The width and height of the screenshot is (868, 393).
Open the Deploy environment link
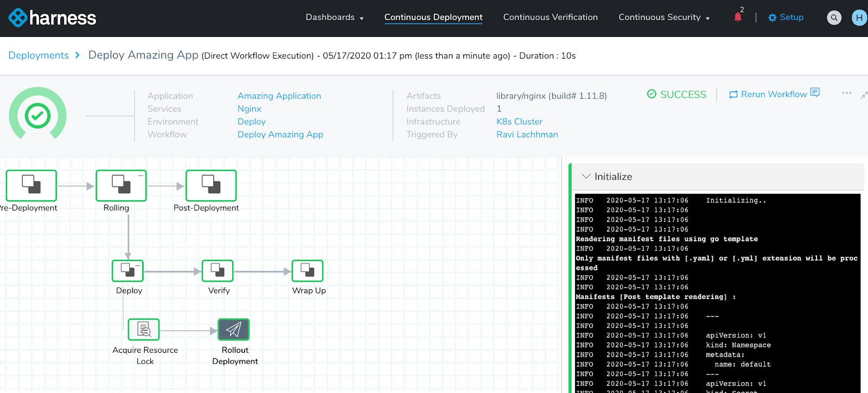click(252, 122)
